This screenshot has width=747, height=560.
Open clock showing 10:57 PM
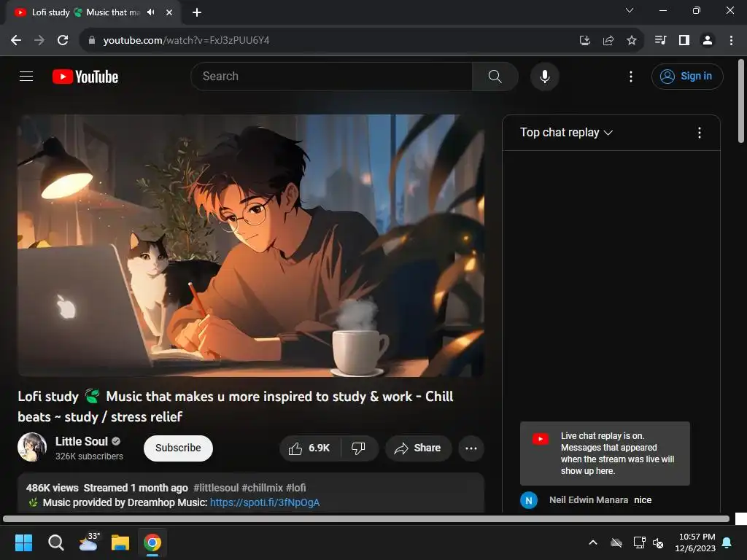[x=695, y=542]
